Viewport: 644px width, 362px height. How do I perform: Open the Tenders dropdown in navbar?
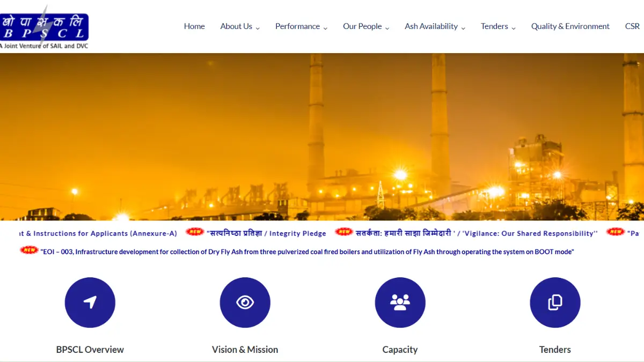[497, 26]
